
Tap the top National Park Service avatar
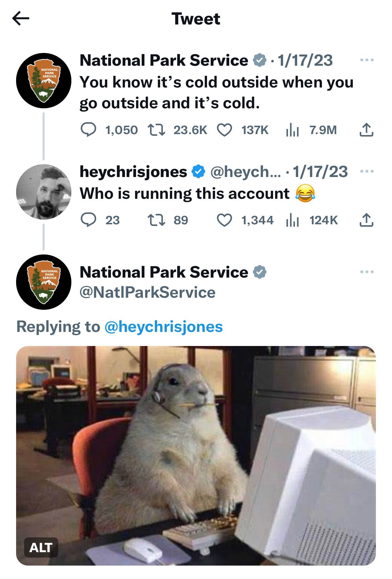[x=44, y=80]
